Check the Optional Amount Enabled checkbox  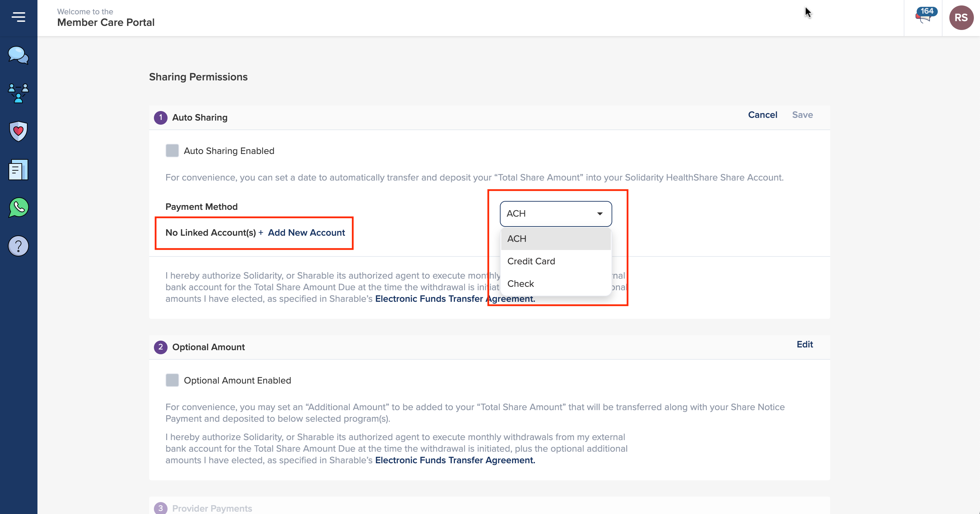pyautogui.click(x=172, y=380)
